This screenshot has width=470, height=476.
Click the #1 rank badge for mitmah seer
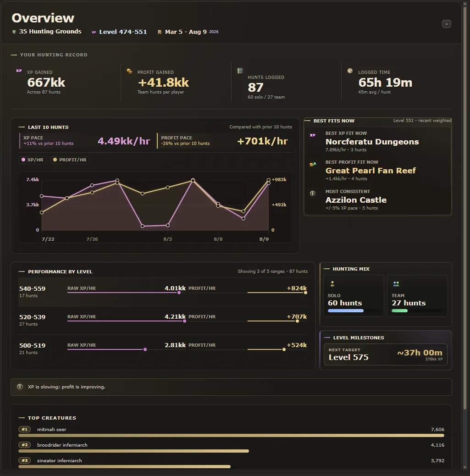tap(25, 429)
